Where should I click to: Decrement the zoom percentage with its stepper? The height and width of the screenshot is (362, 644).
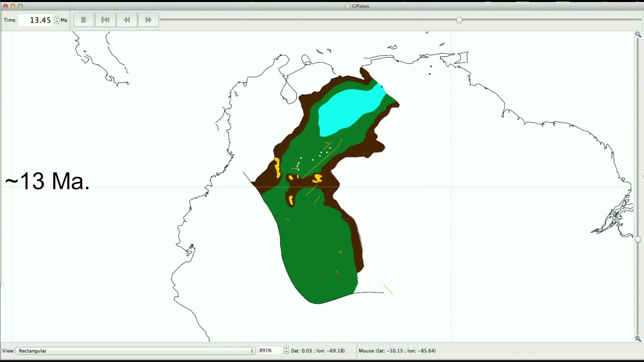[x=286, y=352]
